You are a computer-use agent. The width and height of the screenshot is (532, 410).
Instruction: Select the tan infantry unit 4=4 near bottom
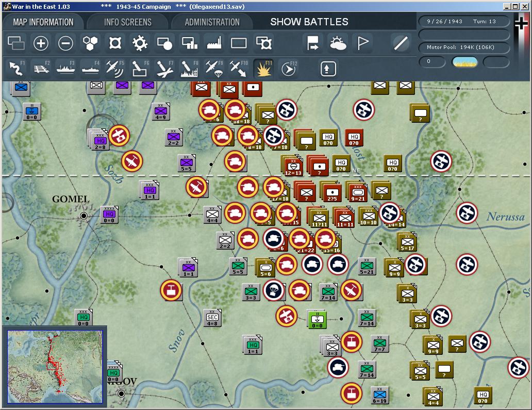tap(433, 397)
